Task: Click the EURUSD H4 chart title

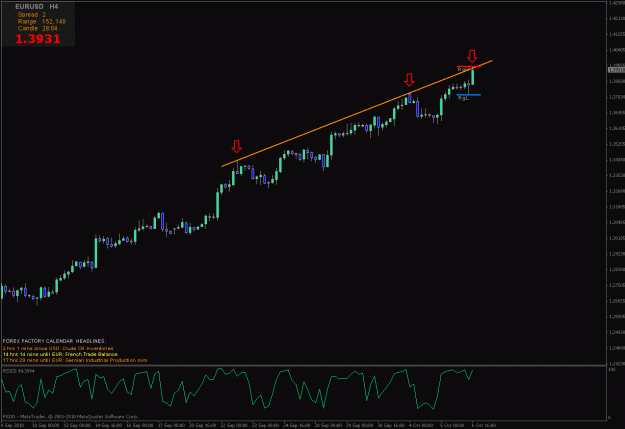Action: (x=37, y=7)
